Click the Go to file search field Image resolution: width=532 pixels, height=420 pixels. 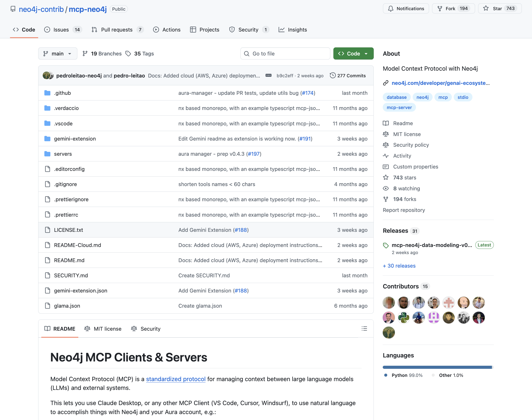coord(285,53)
